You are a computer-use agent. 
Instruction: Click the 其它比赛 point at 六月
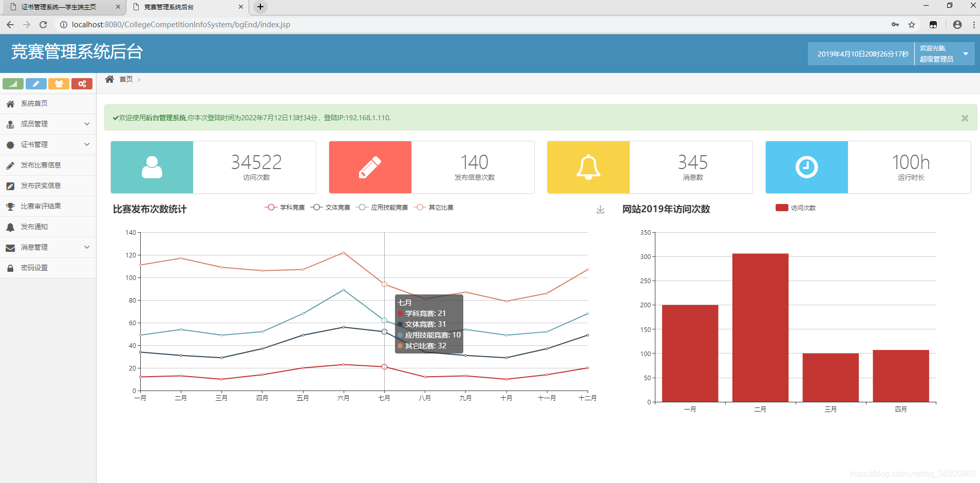[344, 253]
